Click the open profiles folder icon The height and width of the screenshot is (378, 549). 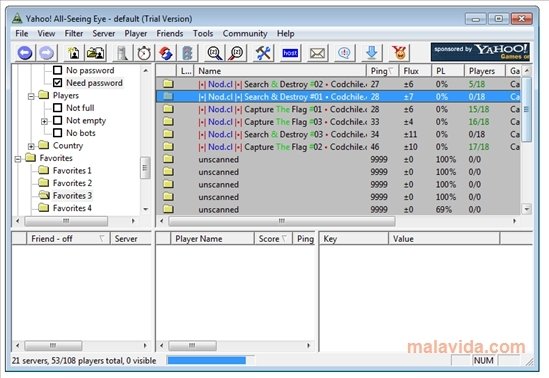pyautogui.click(x=96, y=53)
